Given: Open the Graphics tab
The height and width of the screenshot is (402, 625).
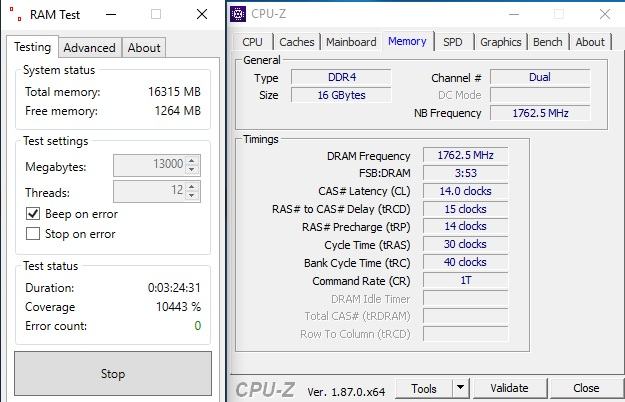Looking at the screenshot, I should point(501,42).
